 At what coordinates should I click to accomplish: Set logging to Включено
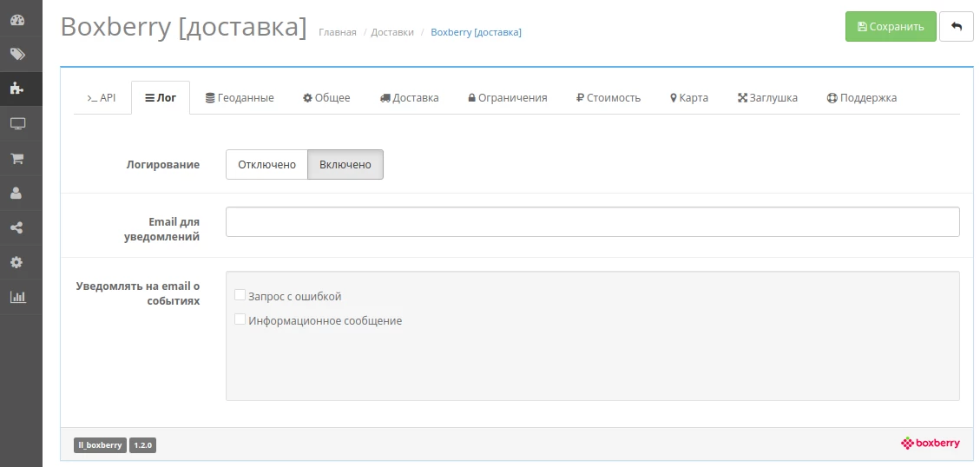(x=345, y=164)
